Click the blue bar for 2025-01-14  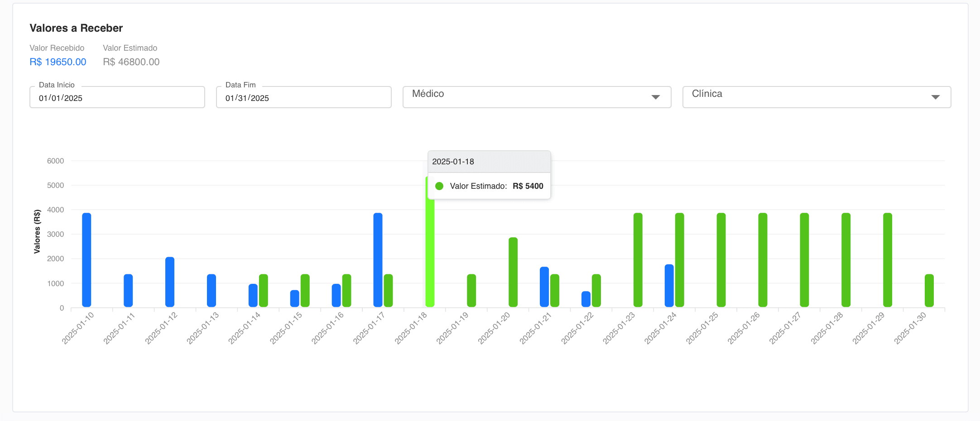click(253, 296)
